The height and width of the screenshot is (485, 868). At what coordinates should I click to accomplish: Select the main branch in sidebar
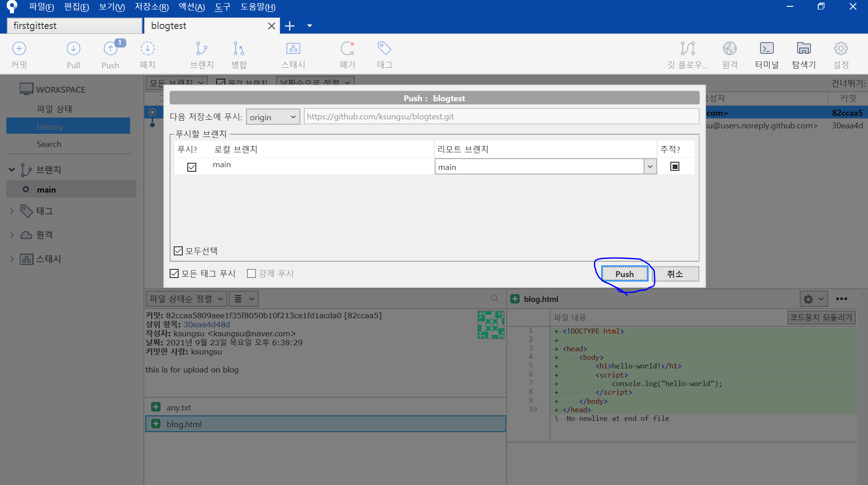tap(71, 189)
